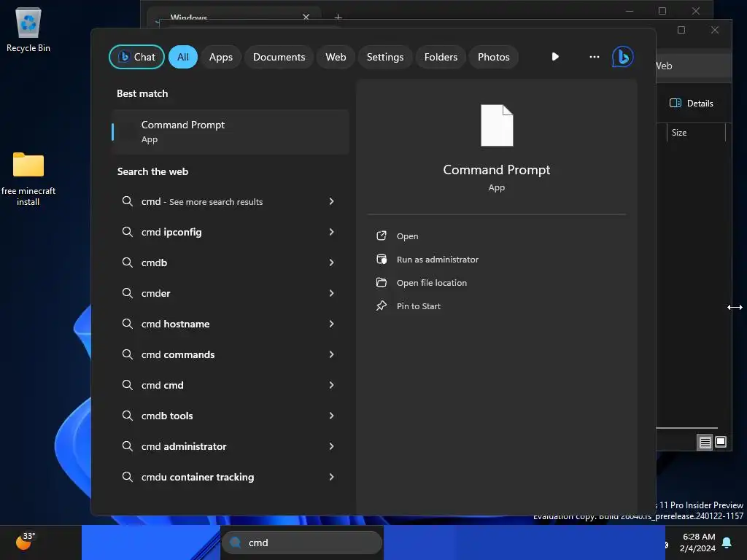Choose Run as administrator
The height and width of the screenshot is (560, 747).
pos(438,260)
